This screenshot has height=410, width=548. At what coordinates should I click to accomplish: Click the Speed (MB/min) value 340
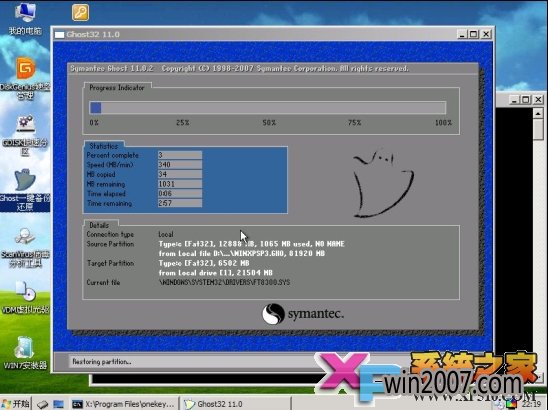coord(180,164)
